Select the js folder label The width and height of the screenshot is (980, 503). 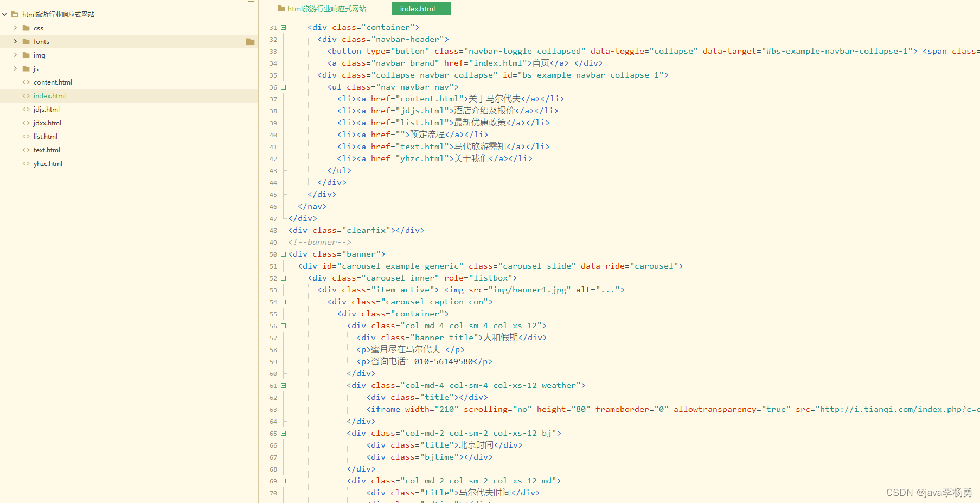pos(36,69)
